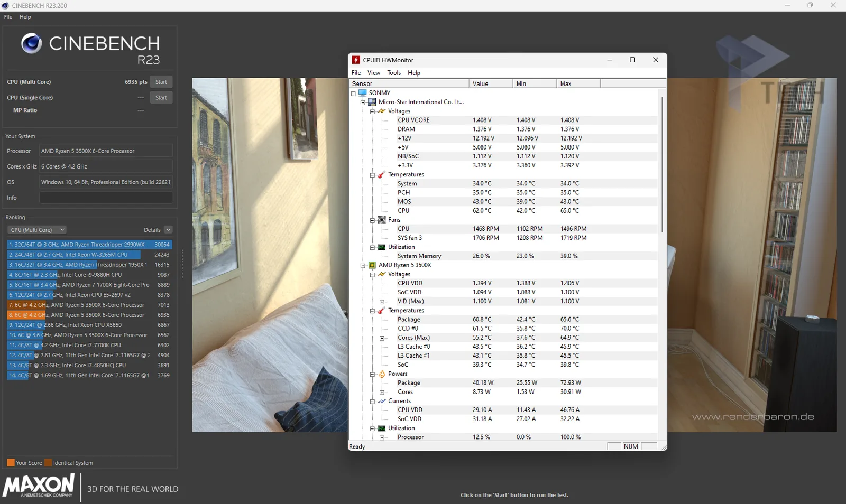Click the Voltages lightning icon under Micro-Star
846x504 pixels.
point(382,111)
